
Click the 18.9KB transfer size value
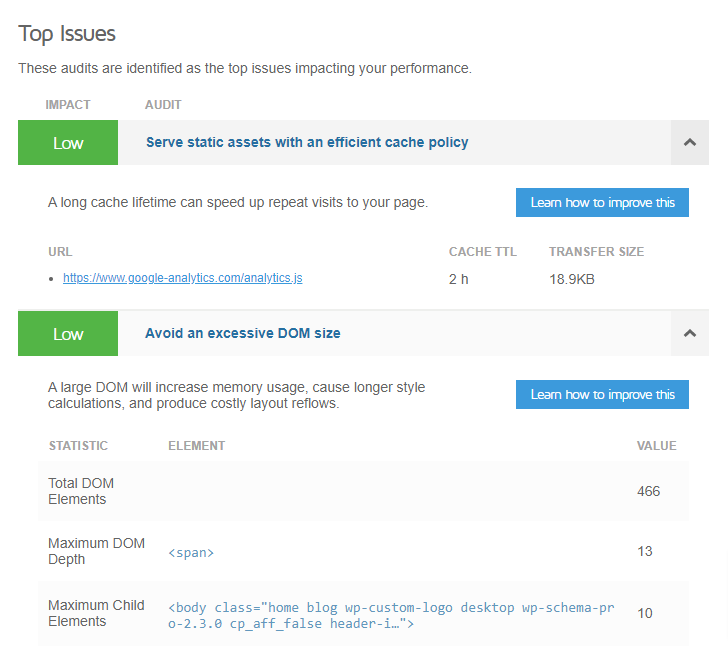click(x=572, y=279)
